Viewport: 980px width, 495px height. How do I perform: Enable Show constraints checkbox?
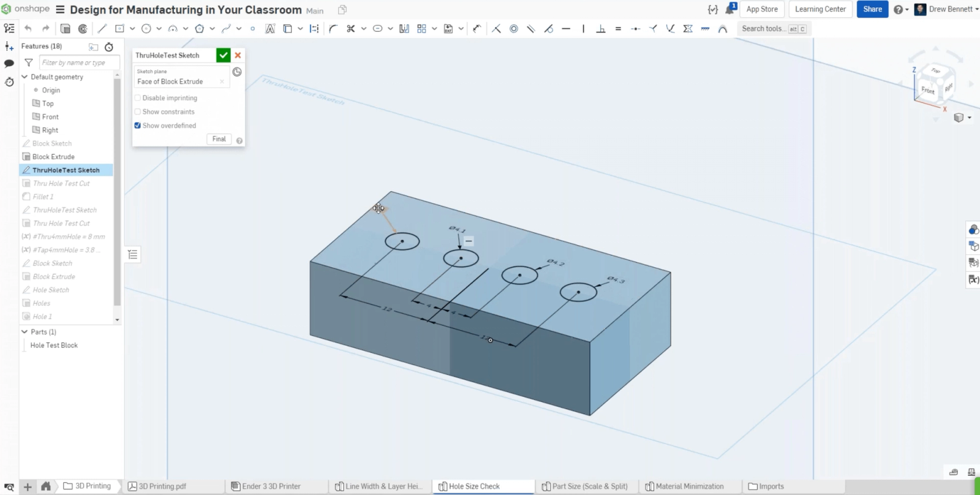click(138, 111)
